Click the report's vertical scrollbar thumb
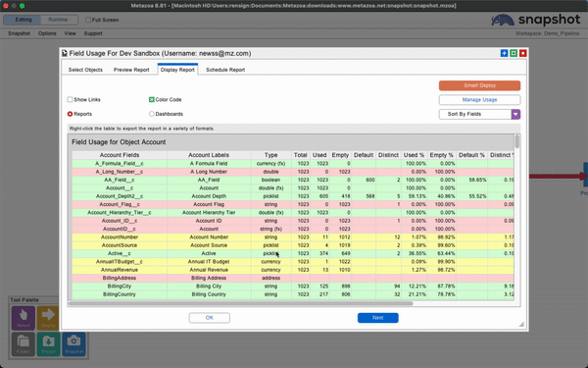The height and width of the screenshot is (368, 588). coord(517,141)
